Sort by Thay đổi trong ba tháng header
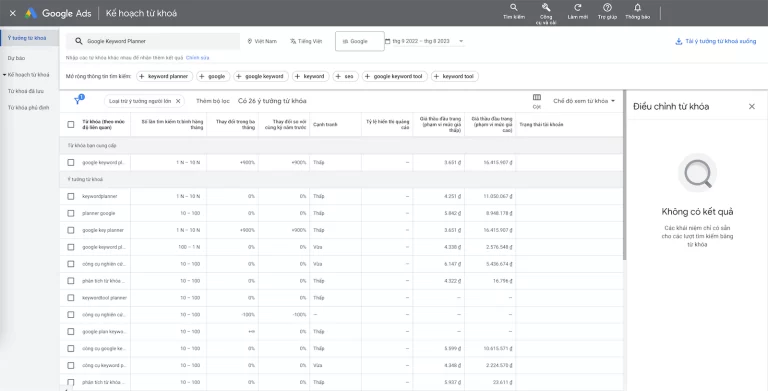 [235, 124]
